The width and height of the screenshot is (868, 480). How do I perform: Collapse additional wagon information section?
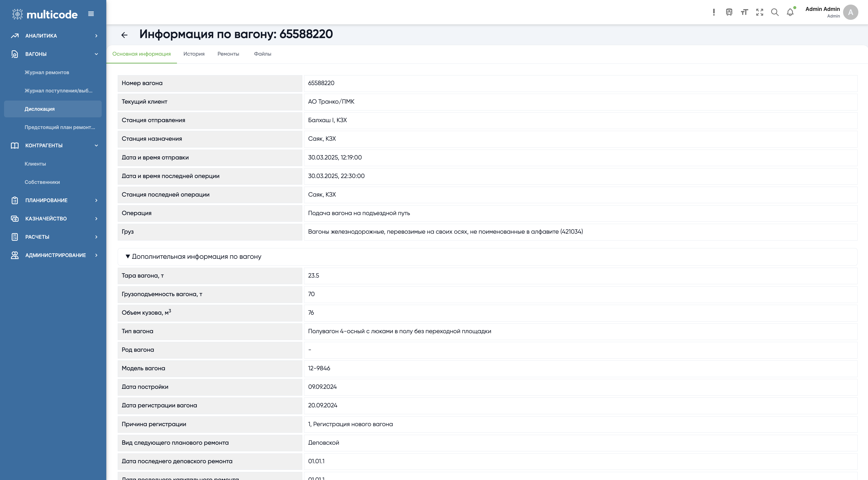(128, 257)
